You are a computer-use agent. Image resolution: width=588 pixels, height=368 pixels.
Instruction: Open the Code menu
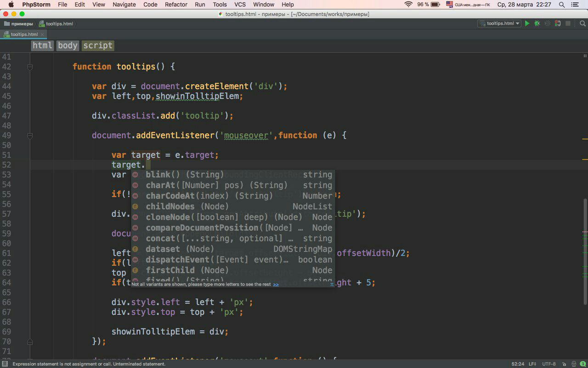pos(151,5)
